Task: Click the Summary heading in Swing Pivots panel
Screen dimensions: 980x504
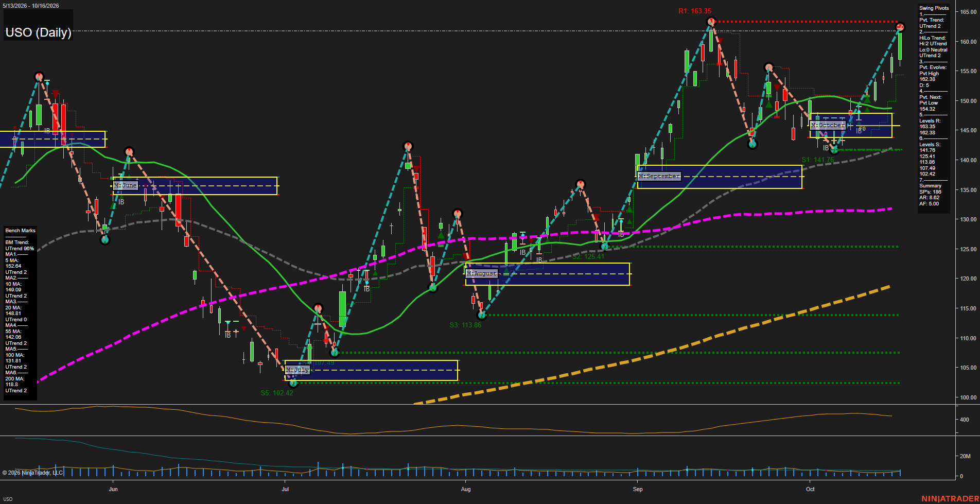Action: point(930,186)
